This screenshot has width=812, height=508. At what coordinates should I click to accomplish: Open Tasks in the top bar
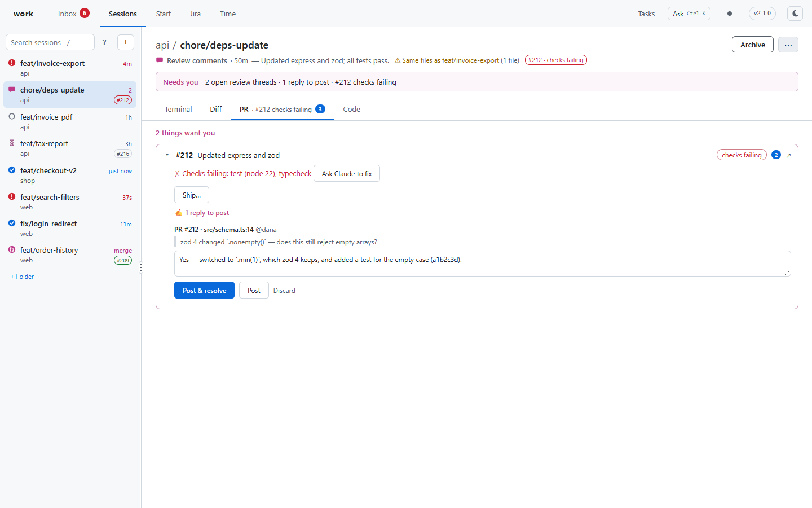[646, 14]
